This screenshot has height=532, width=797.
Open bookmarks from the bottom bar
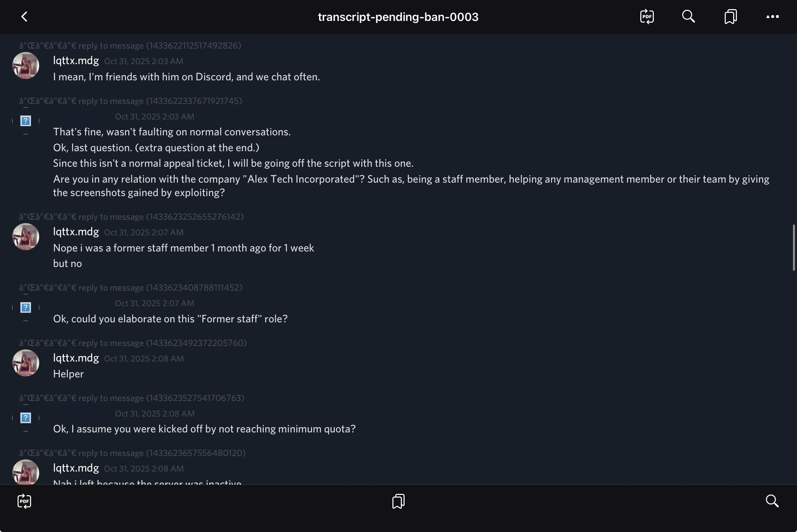click(x=398, y=501)
